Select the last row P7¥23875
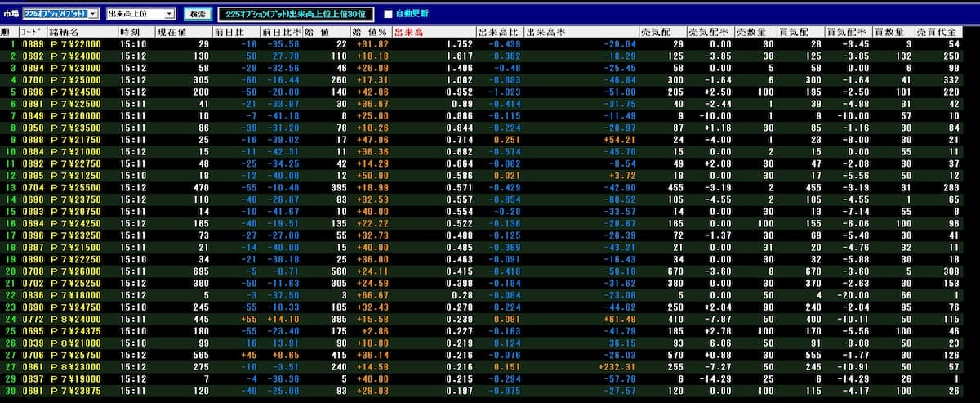Screen dimensions: 980x403 [x=78, y=392]
